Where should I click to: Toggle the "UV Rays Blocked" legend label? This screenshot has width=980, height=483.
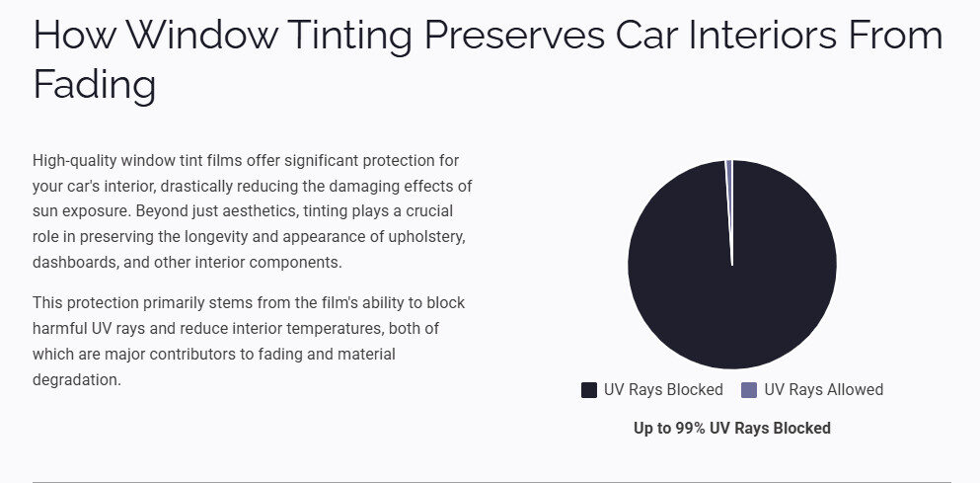coord(664,390)
